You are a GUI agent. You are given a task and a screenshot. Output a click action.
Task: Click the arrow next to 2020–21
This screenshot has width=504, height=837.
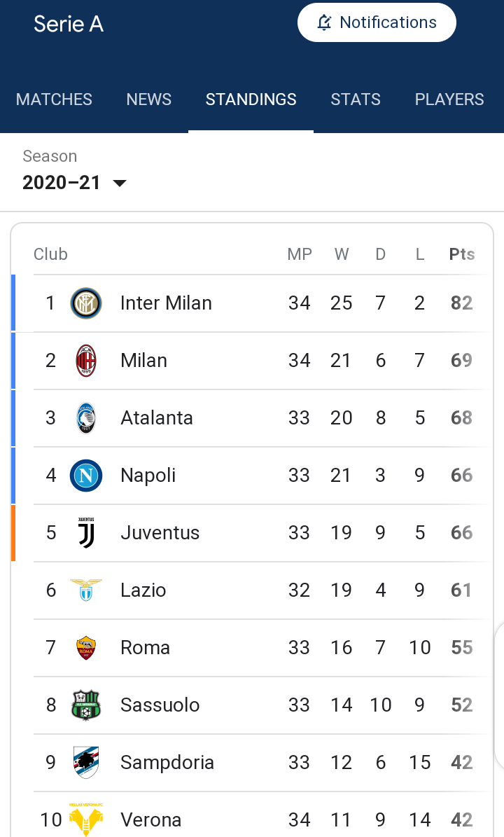[120, 183]
